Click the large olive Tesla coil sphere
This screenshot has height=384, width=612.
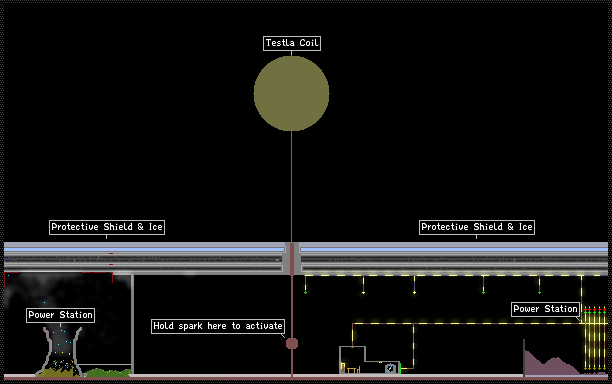[291, 93]
